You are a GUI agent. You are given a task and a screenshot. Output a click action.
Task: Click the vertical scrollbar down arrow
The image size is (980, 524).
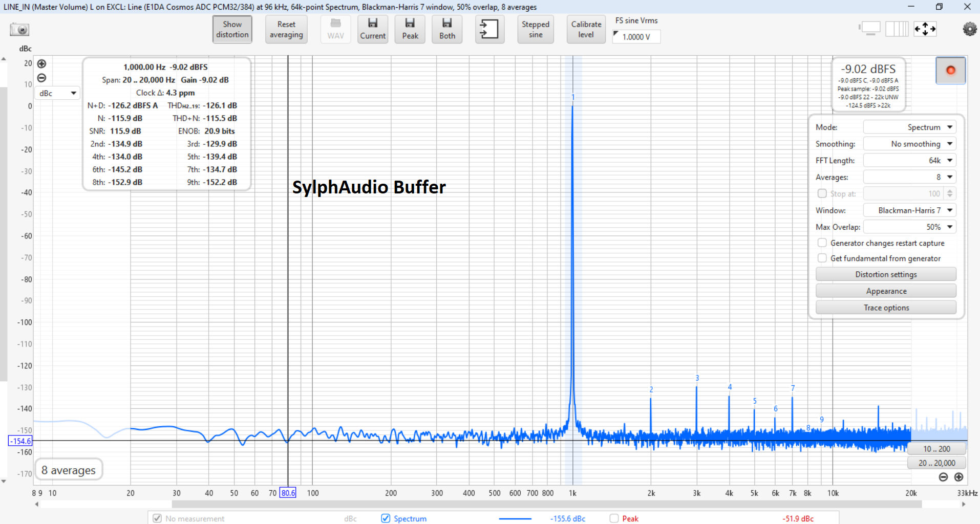coord(4,481)
